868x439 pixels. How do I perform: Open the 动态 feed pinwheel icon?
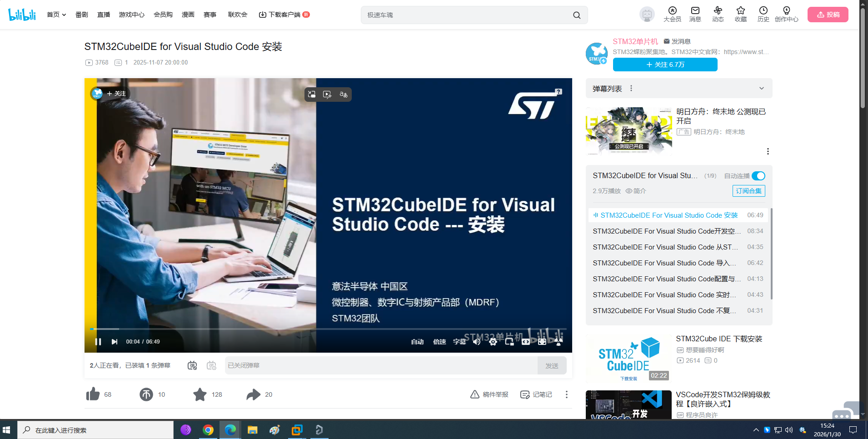pos(718,10)
